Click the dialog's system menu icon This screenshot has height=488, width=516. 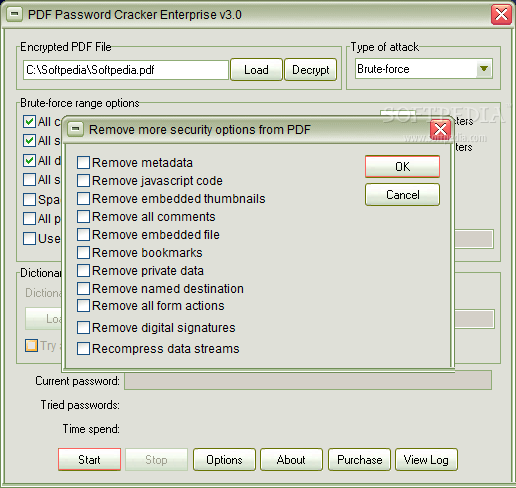coord(76,129)
